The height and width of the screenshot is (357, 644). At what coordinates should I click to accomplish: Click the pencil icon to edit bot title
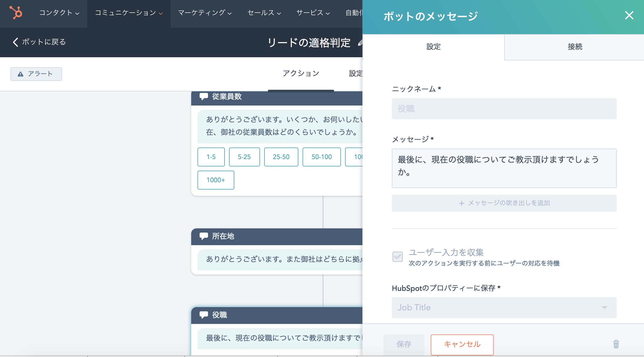click(x=360, y=43)
